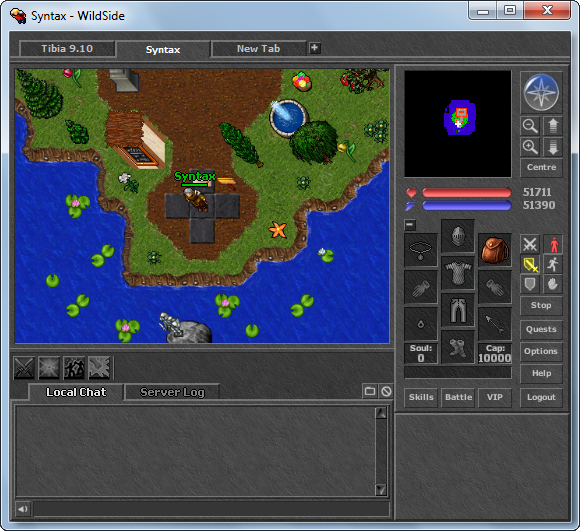The height and width of the screenshot is (531, 580).
Task: Toggle stand while fighting red figure
Action: click(553, 244)
